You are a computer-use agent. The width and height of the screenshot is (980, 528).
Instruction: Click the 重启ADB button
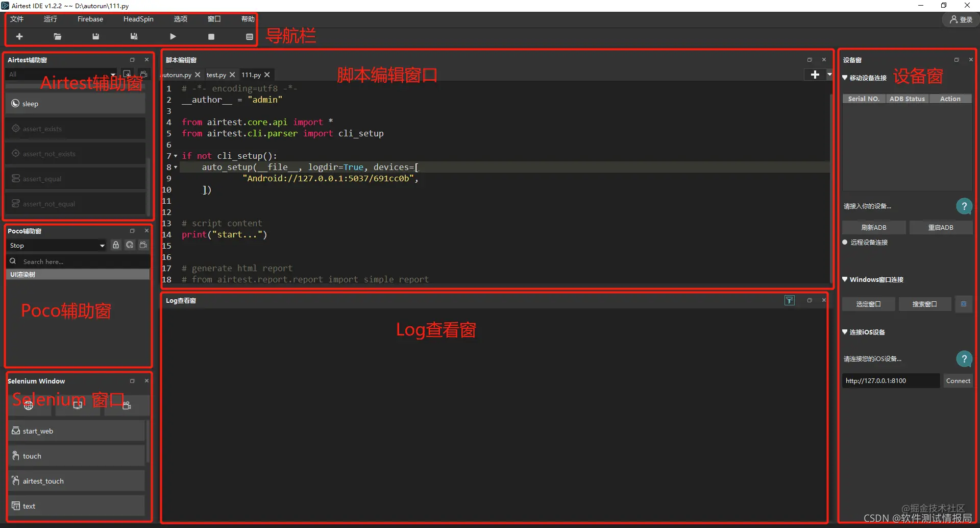[941, 227]
